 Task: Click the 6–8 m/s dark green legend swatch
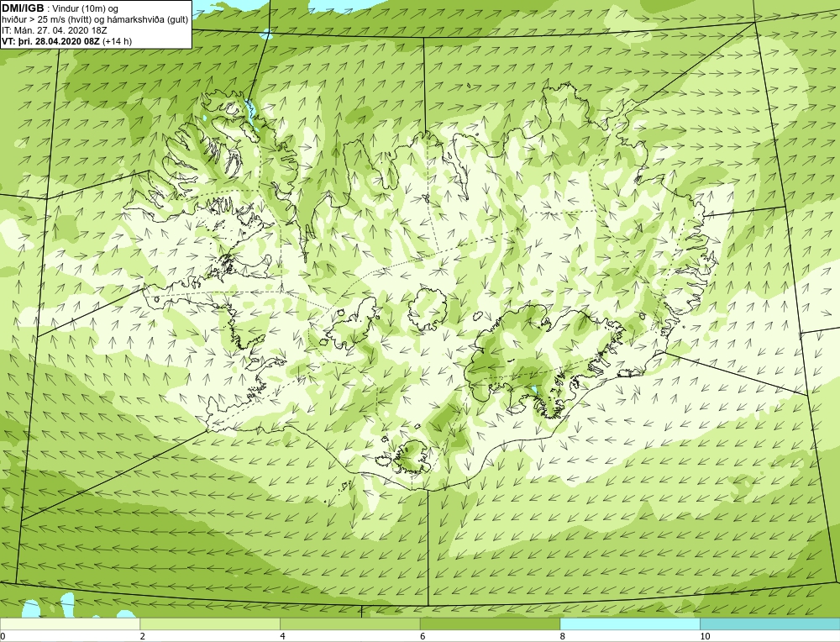491,624
